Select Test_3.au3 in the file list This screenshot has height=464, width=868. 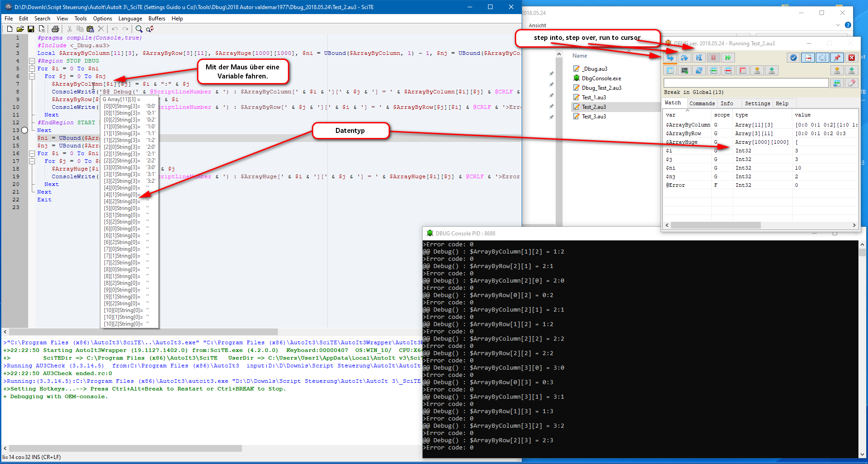pos(594,117)
